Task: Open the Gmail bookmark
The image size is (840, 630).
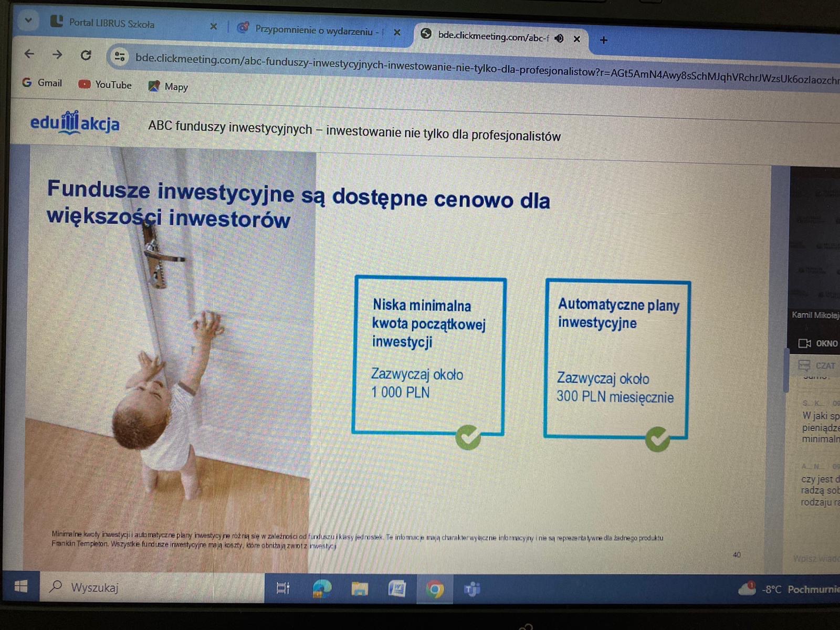Action: tap(43, 83)
